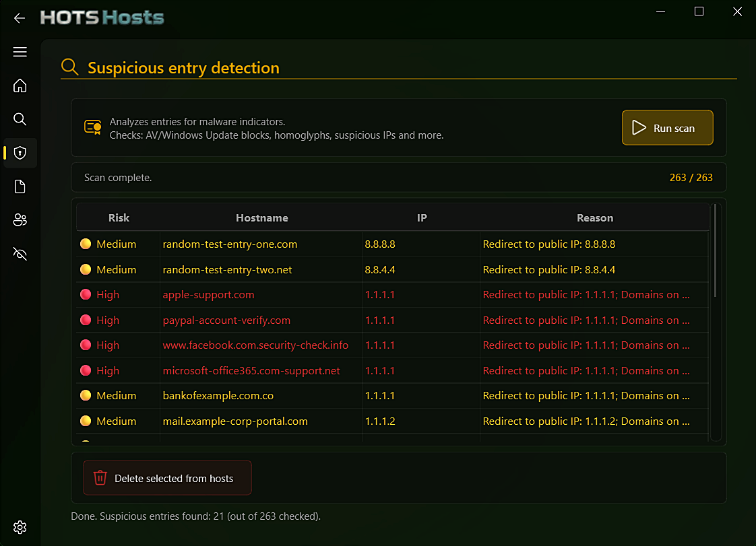This screenshot has height=546, width=756.
Task: Select hostname bankofexample.com.co
Action: [x=218, y=396]
